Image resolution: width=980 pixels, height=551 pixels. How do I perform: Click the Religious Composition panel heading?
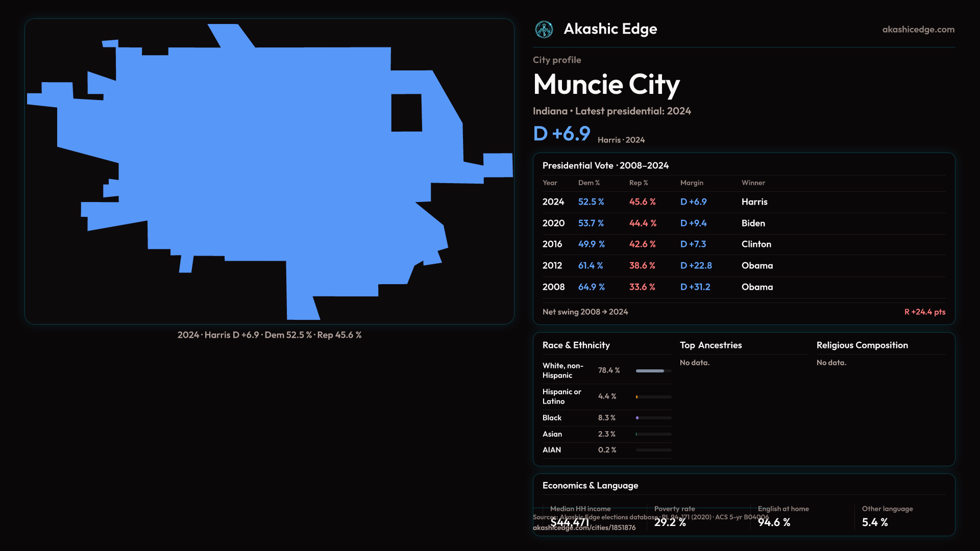click(x=862, y=345)
